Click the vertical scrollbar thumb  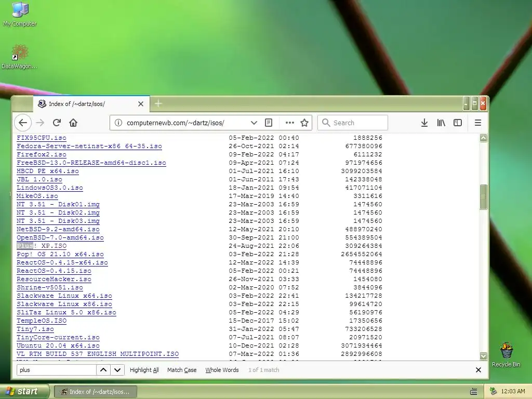483,197
